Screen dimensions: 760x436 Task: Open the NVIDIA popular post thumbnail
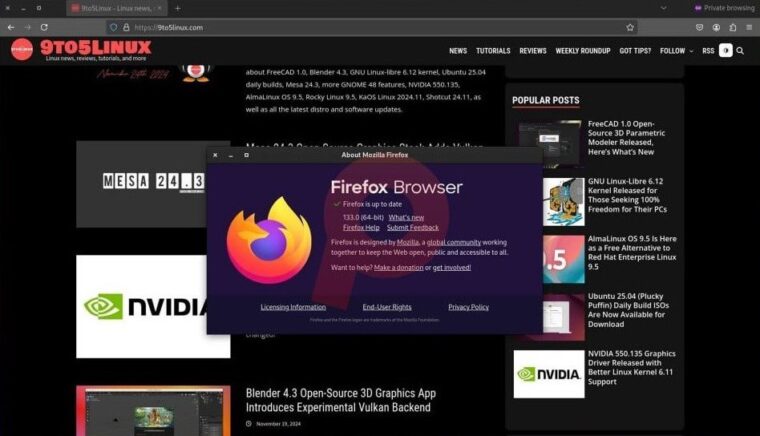tap(549, 374)
